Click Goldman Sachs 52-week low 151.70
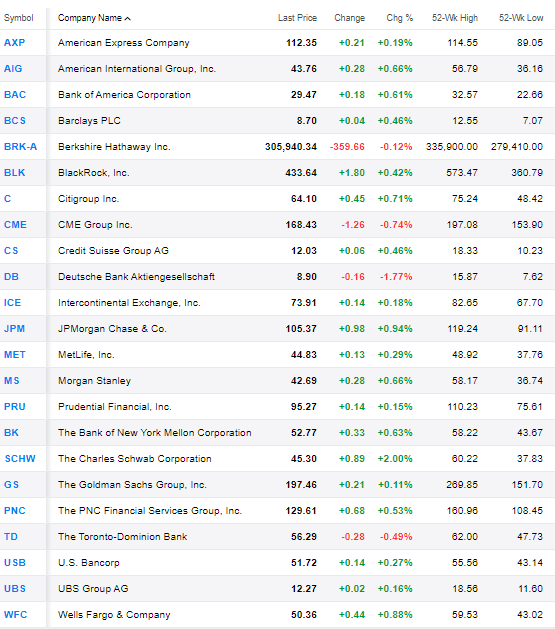 tap(527, 485)
